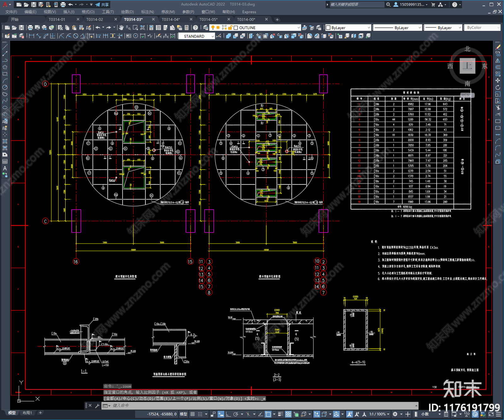Click the ByLayer color swatch square
The image size is (504, 420).
click(x=328, y=28)
